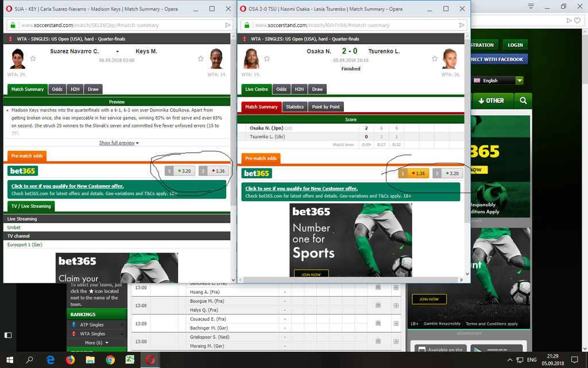Click search magnifier on background page
The image size is (588, 368).
(x=524, y=101)
